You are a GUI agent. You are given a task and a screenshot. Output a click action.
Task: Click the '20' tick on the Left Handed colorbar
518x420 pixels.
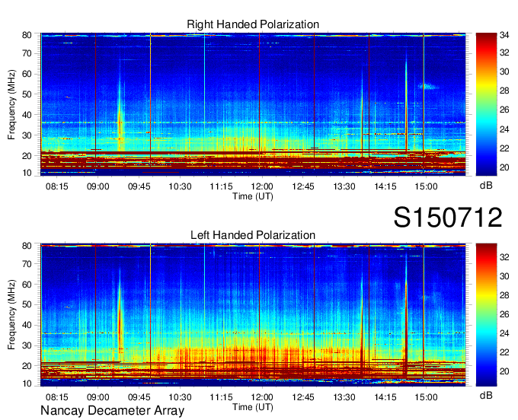click(504, 371)
